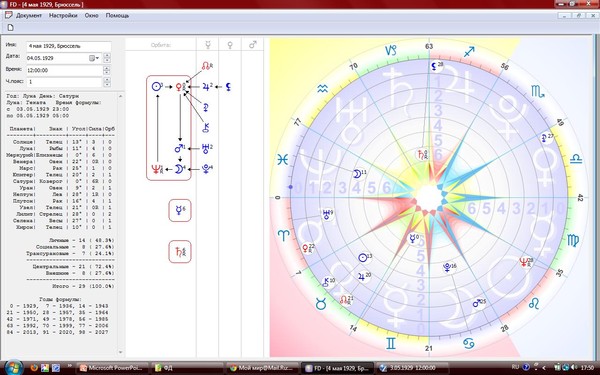Click the Saturn glyph box in diagram
This screenshot has height=375, width=600.
tap(180, 251)
